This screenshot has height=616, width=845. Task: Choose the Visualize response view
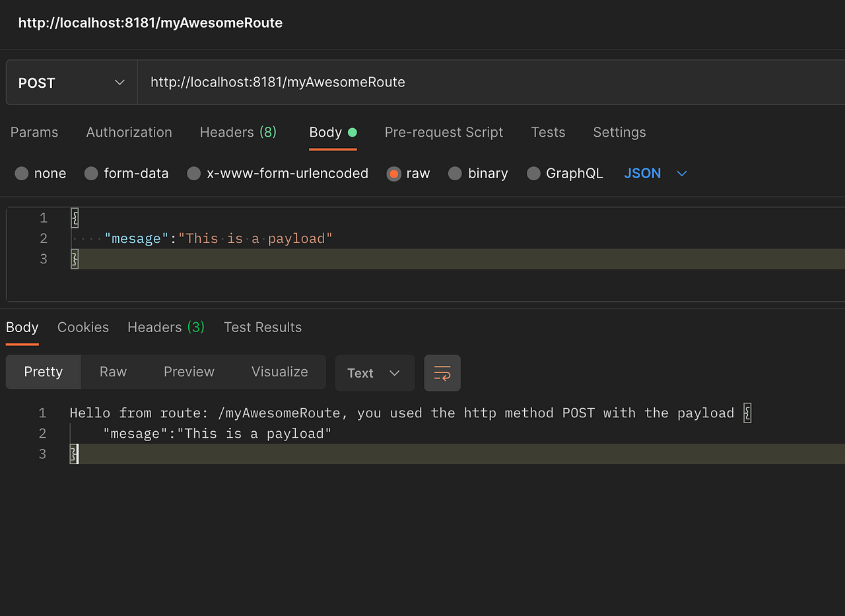click(280, 372)
